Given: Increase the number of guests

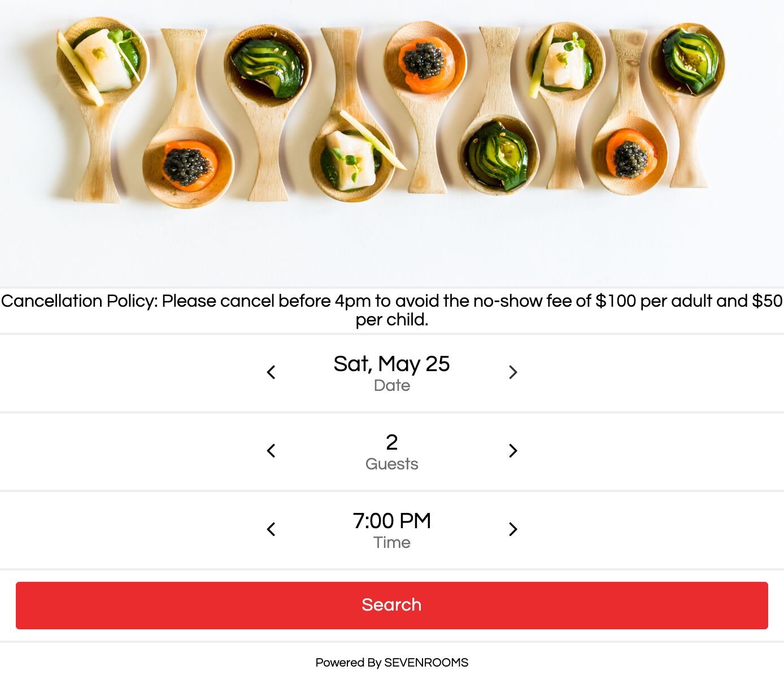Looking at the screenshot, I should point(513,451).
